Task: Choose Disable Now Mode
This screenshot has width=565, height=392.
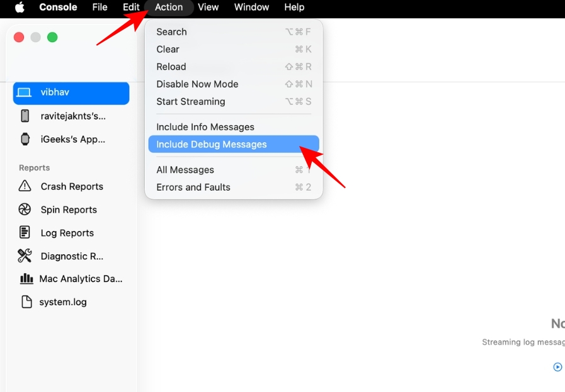Action: tap(234, 84)
